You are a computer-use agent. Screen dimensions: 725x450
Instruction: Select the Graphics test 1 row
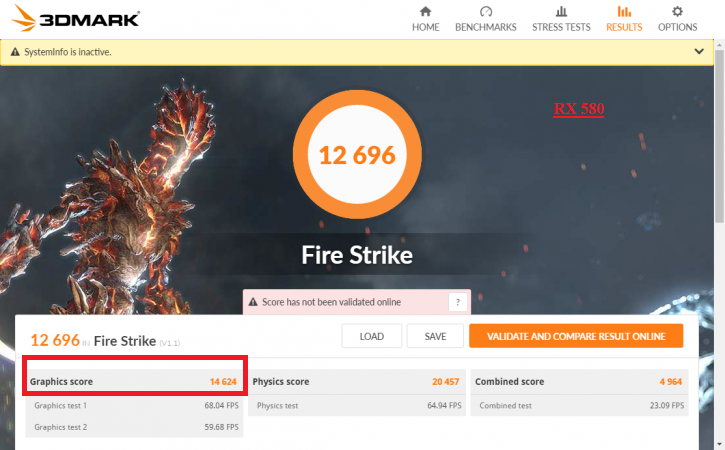(x=134, y=406)
